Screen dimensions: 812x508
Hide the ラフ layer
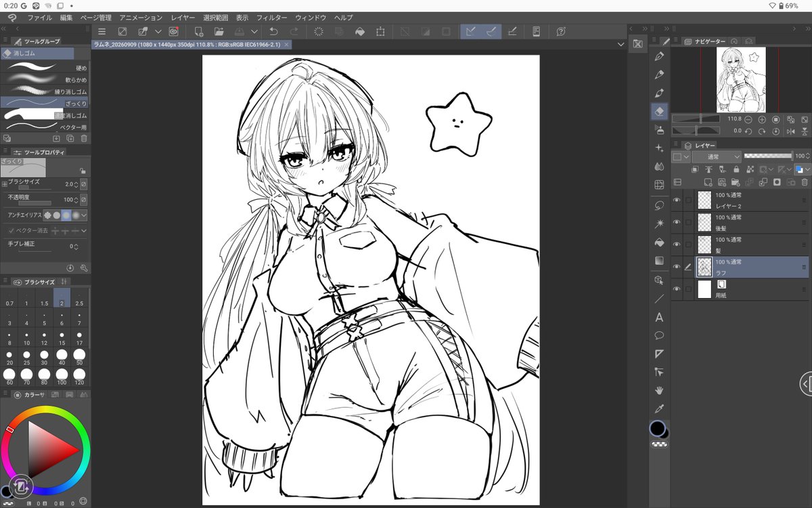pyautogui.click(x=677, y=267)
